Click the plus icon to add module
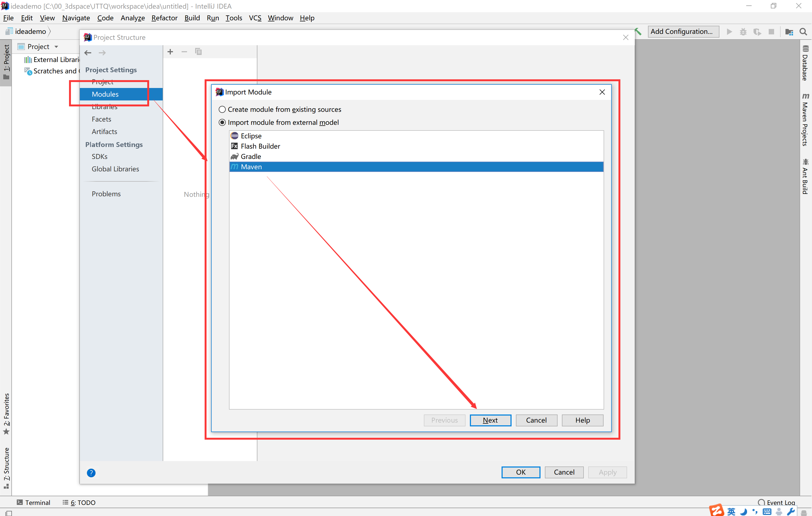The width and height of the screenshot is (812, 516). 170,52
